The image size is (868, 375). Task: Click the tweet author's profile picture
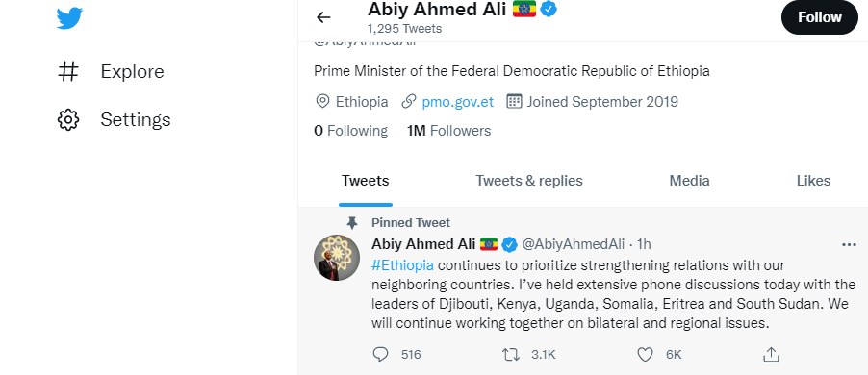point(337,258)
